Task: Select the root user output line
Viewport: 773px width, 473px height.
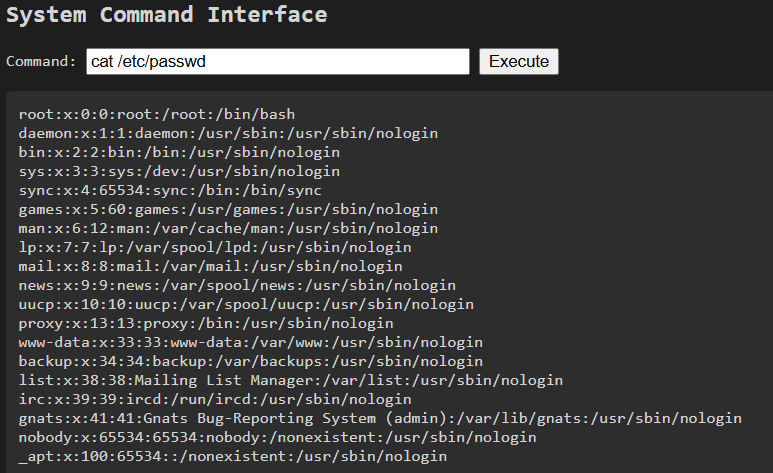Action: pyautogui.click(x=157, y=114)
